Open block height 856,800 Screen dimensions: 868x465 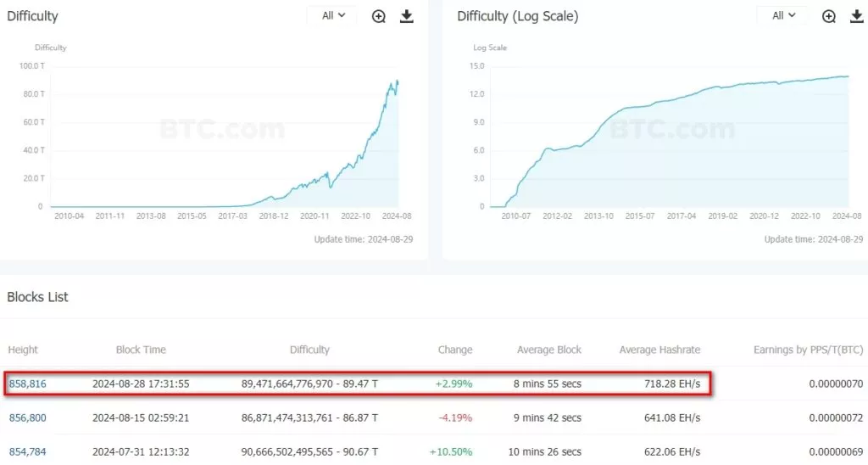point(27,417)
